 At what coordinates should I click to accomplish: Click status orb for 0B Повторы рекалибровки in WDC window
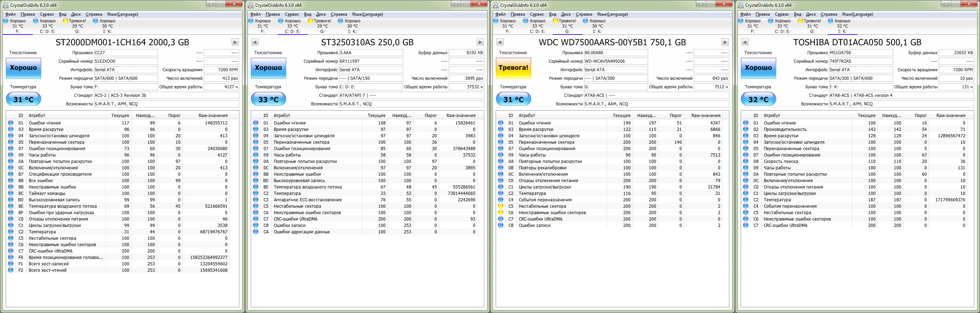point(501,168)
